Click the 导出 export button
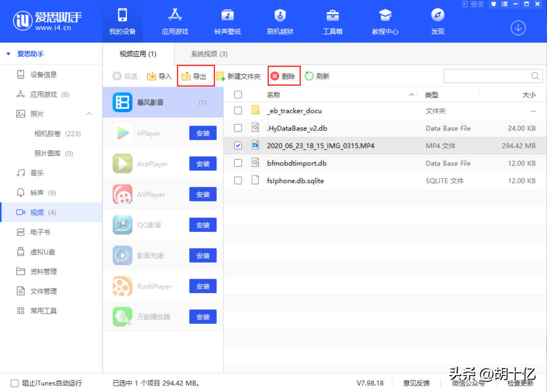This screenshot has height=392, width=547. click(194, 76)
